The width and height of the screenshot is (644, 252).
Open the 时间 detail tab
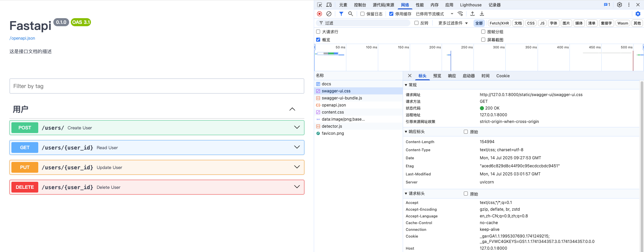(485, 76)
